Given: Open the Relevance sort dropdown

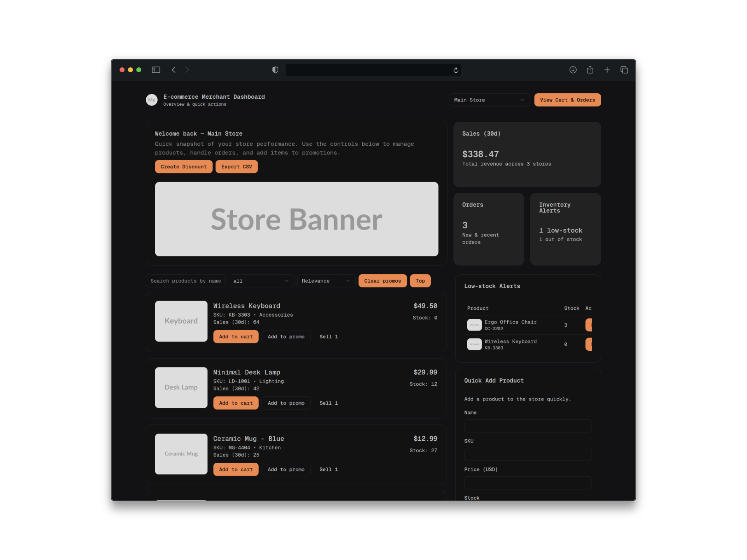Looking at the screenshot, I should tap(326, 281).
